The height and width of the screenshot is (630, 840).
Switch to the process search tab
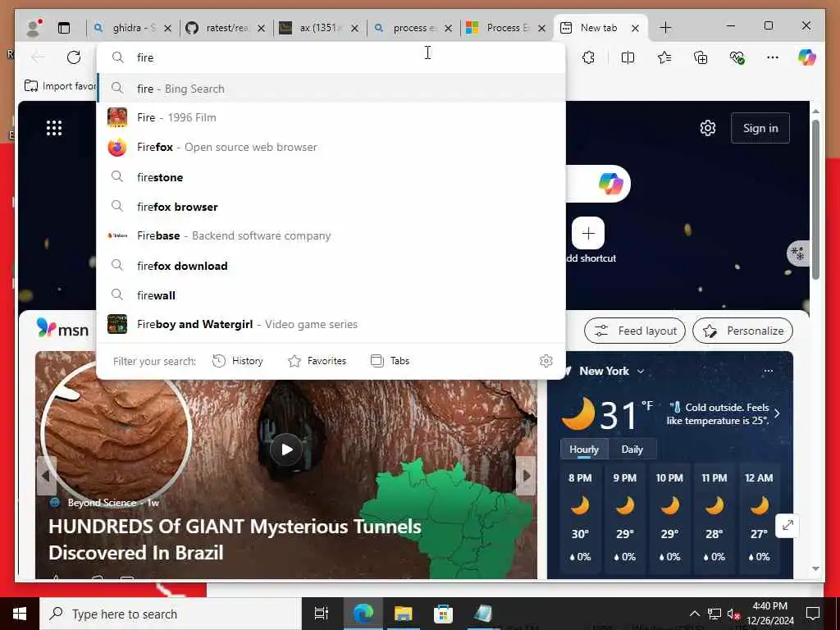413,28
